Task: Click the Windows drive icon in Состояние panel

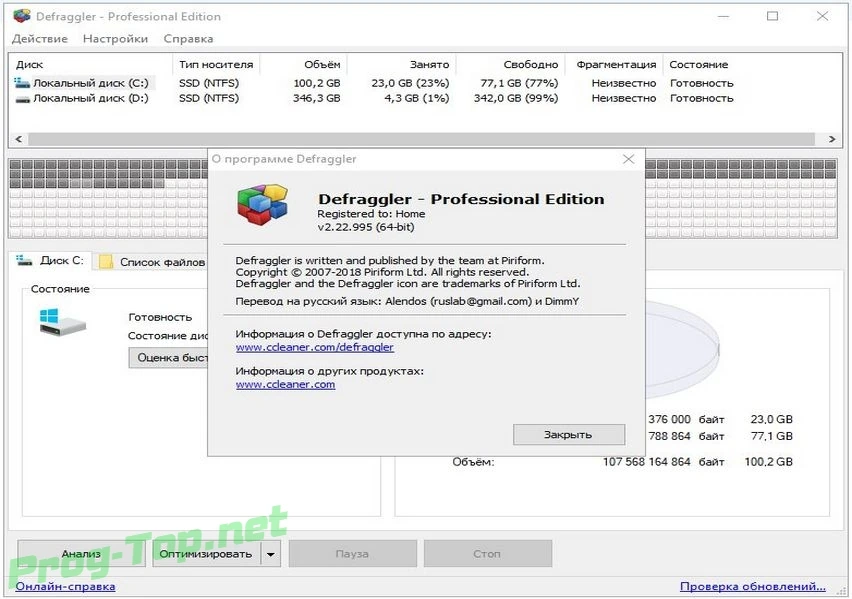Action: tap(62, 322)
